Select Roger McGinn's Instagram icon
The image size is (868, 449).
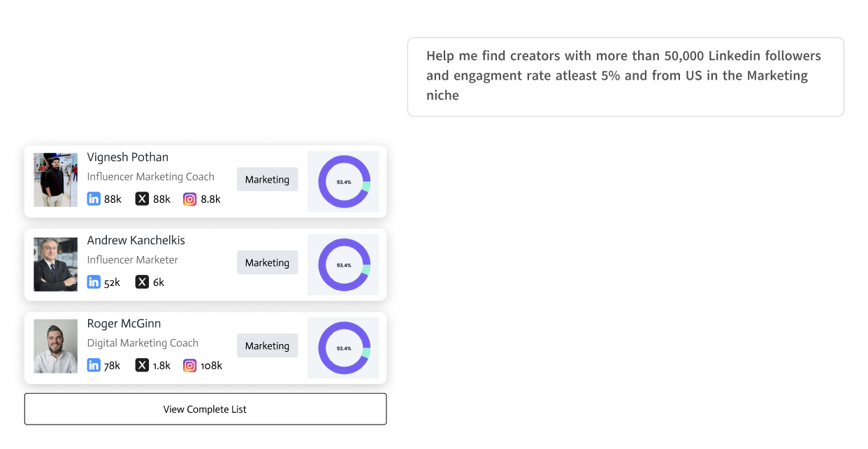click(190, 365)
